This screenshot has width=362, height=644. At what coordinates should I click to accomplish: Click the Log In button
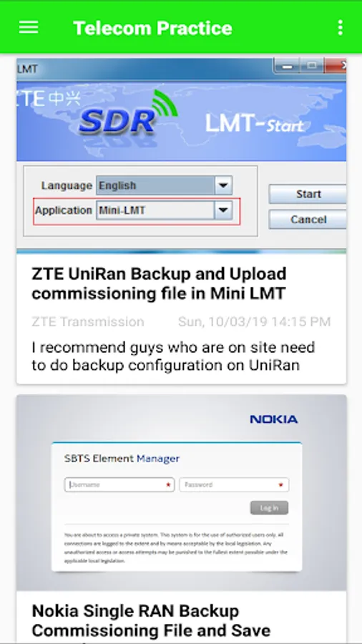pyautogui.click(x=269, y=508)
